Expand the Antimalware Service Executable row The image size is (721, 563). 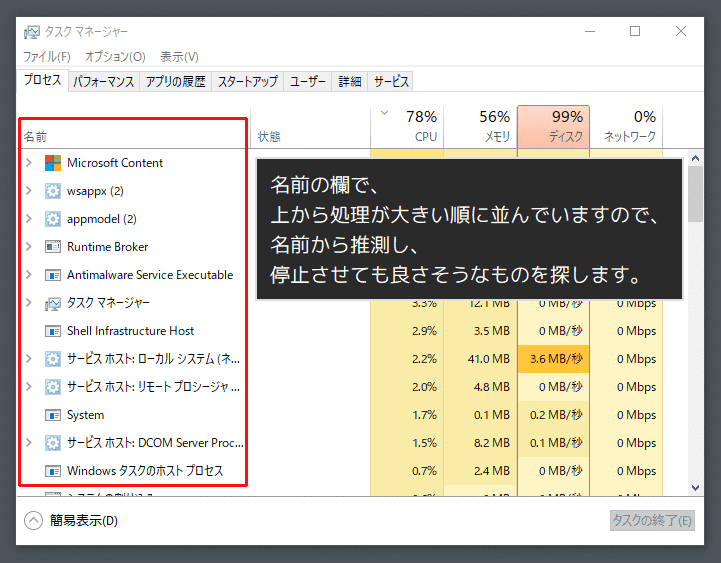[x=29, y=275]
